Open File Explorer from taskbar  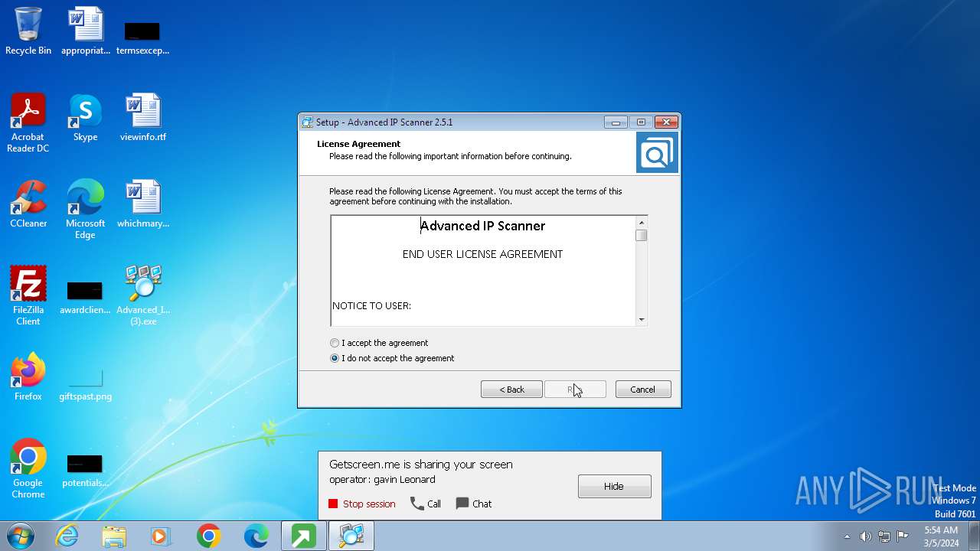(x=114, y=536)
